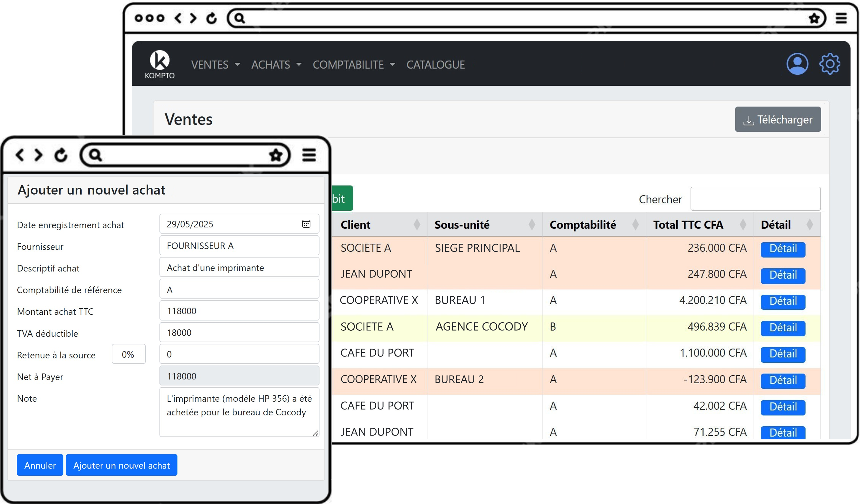Click the Descriptif achat field

(x=239, y=267)
